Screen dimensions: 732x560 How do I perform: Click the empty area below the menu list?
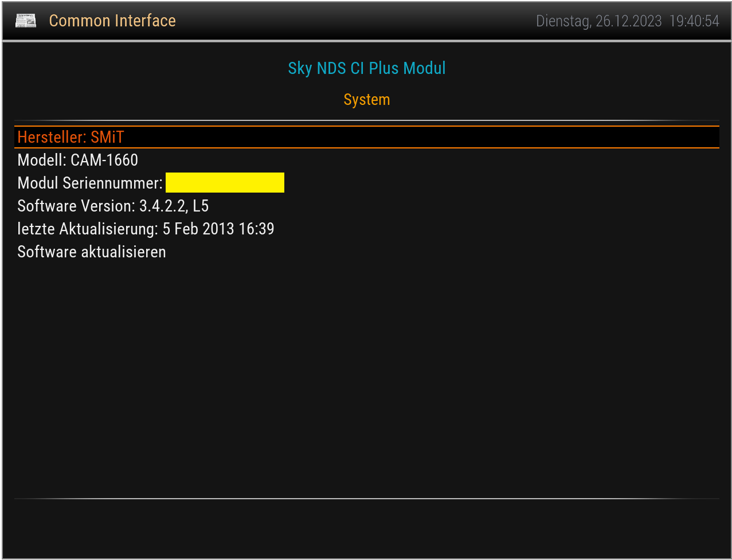pos(366,373)
